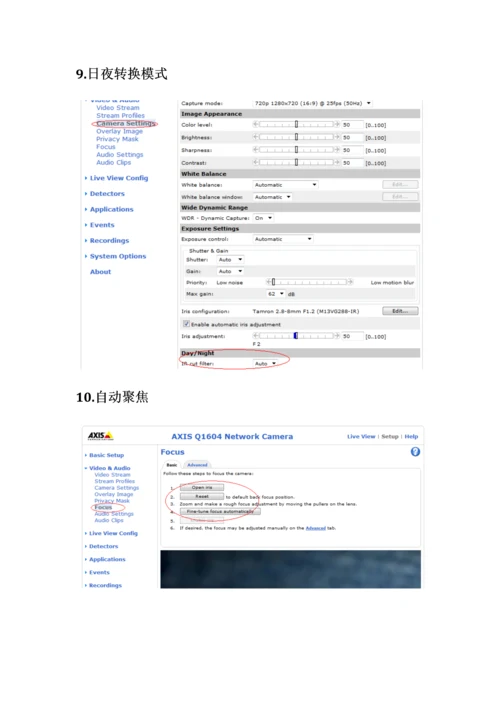
Task: Click the AXIS logo in Focus page
Action: coord(100,436)
